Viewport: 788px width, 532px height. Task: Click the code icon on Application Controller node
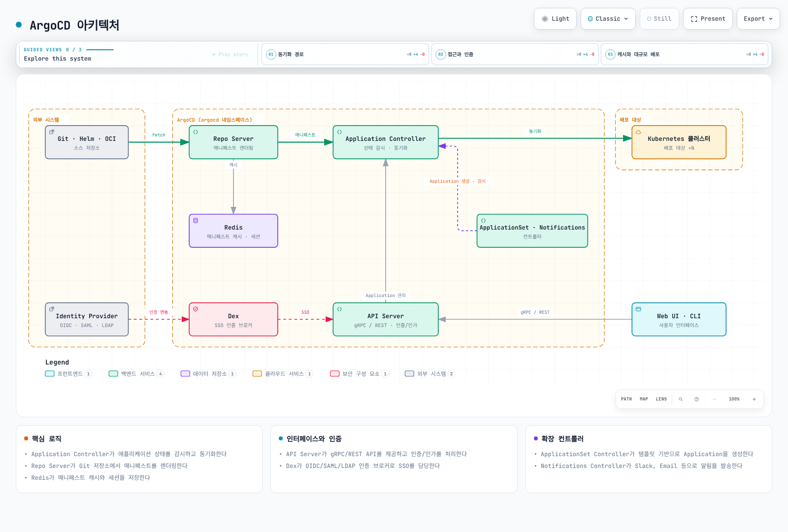click(x=339, y=132)
